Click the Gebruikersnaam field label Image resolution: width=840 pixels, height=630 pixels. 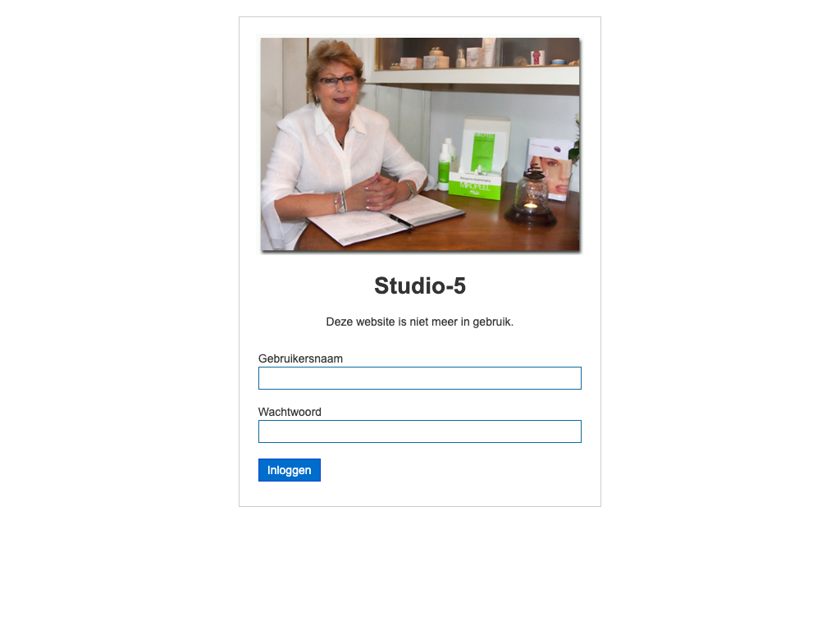[300, 358]
